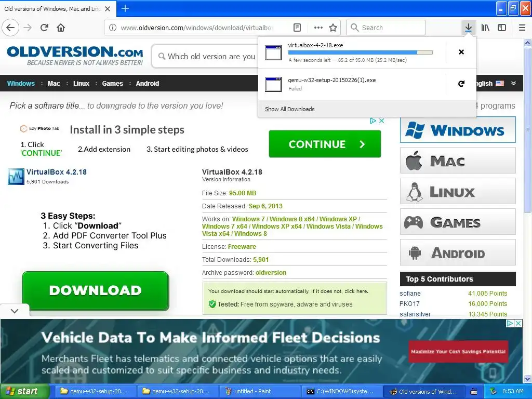Reload the page with the refresh icon
Screen dimensions: 532x399
tap(44, 28)
